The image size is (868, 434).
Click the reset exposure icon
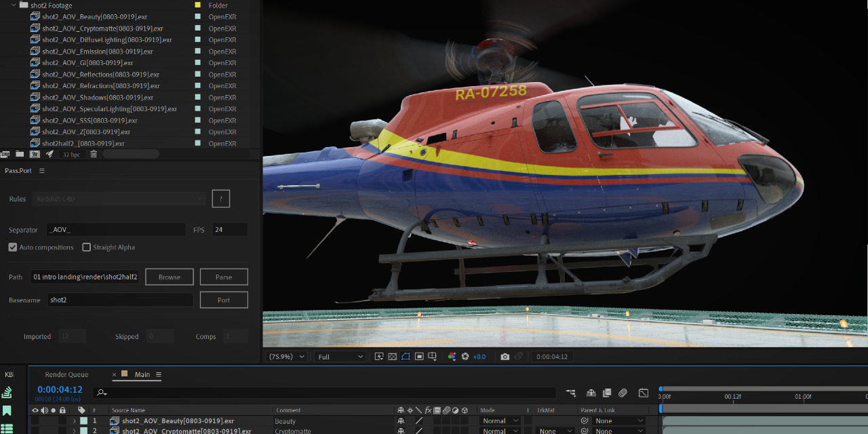click(465, 357)
